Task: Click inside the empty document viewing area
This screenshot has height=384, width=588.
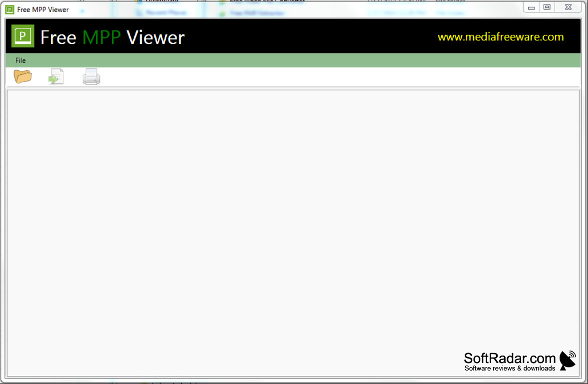Action: (x=293, y=233)
